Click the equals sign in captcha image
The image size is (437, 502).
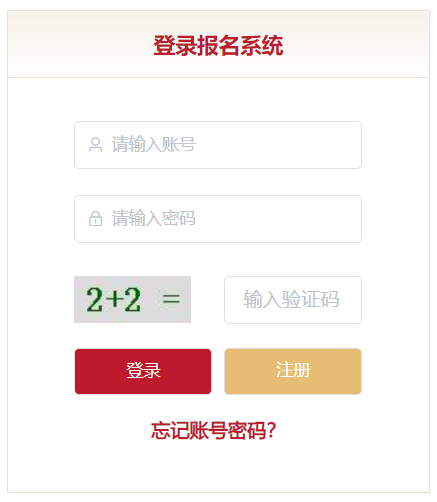point(171,299)
